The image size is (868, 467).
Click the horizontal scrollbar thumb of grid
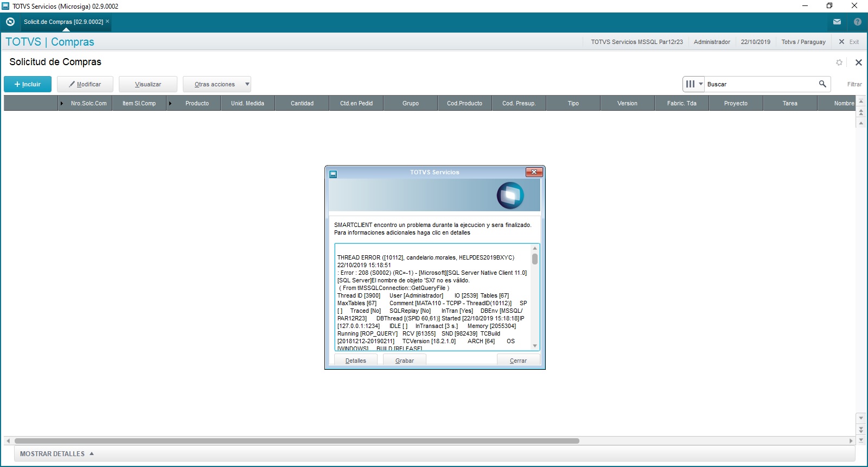297,441
